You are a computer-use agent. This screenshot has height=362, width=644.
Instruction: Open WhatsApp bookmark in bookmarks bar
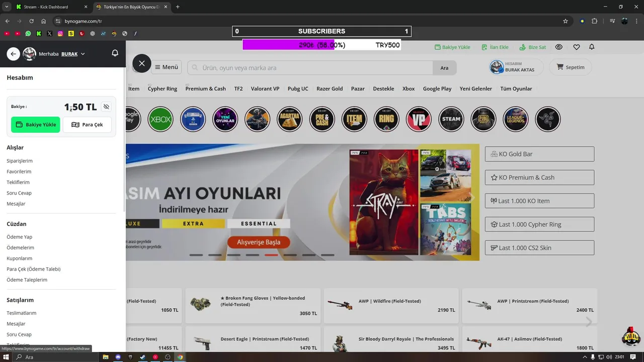(x=28, y=34)
